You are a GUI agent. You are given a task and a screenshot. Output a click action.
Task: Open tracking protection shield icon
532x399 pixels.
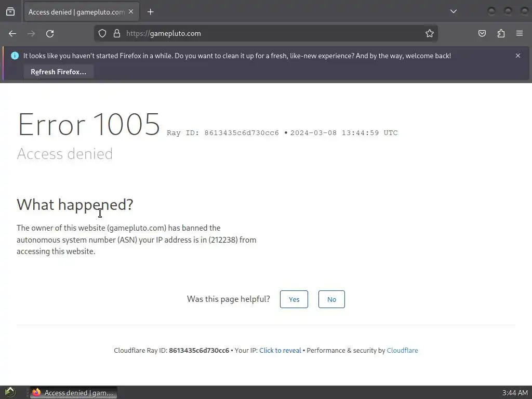pos(102,33)
